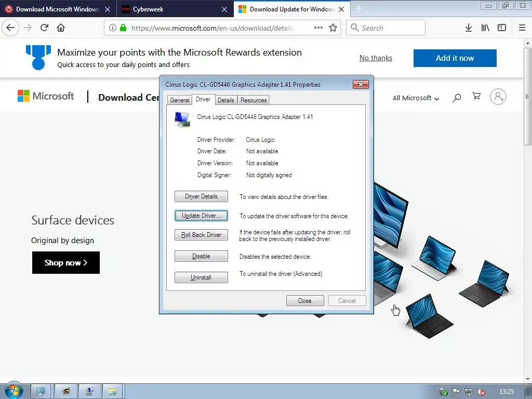
Task: Click the 'Not digitally signed' text
Action: [269, 175]
